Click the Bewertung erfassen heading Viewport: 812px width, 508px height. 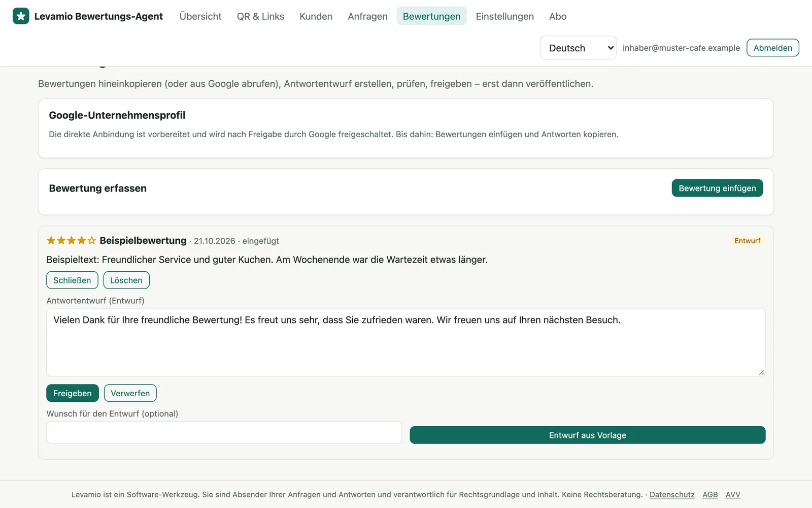point(98,188)
